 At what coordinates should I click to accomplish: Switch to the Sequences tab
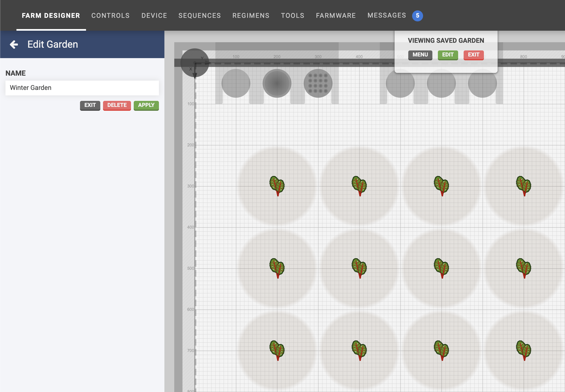click(199, 16)
